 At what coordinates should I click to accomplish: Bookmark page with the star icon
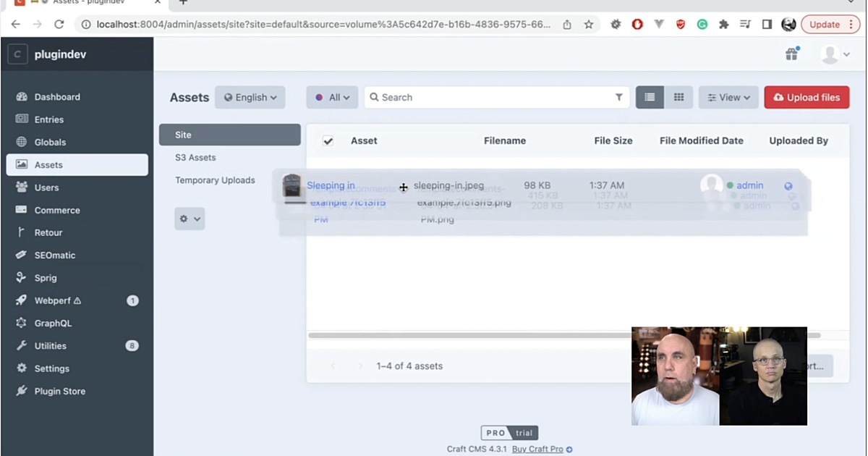point(589,24)
